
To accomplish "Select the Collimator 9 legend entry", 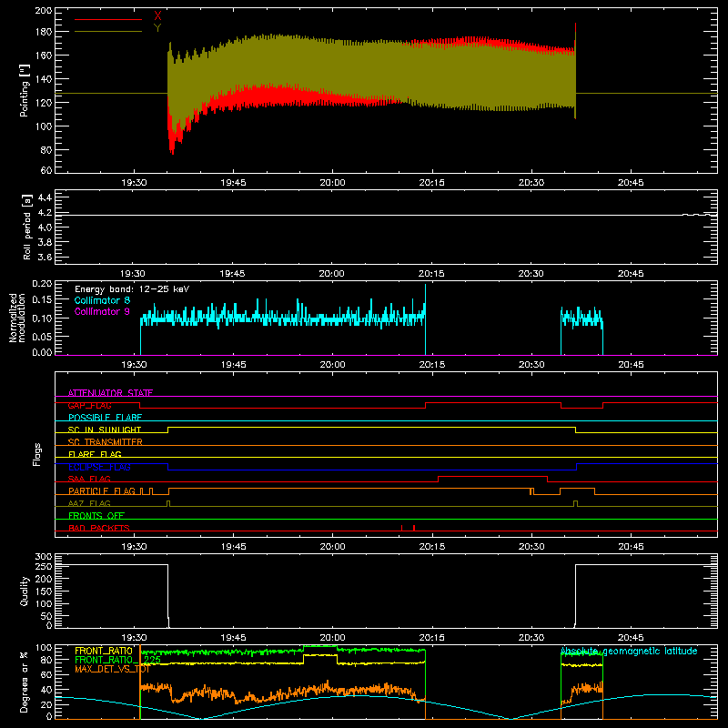I will 102,311.
